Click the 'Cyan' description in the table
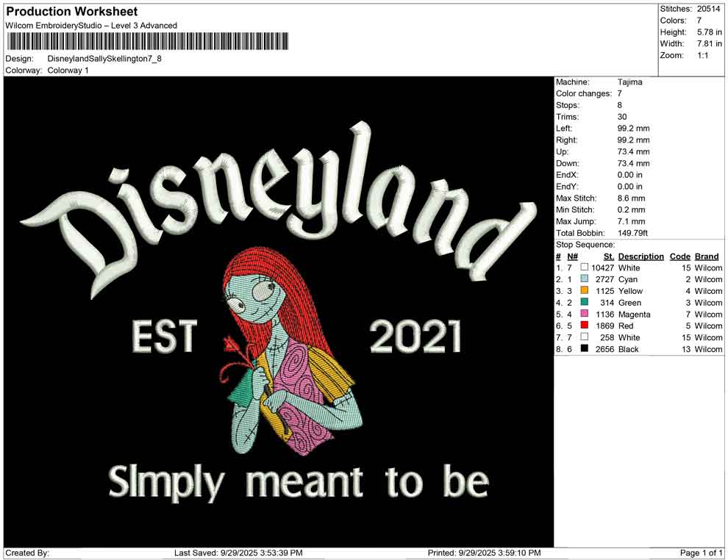 pyautogui.click(x=628, y=279)
